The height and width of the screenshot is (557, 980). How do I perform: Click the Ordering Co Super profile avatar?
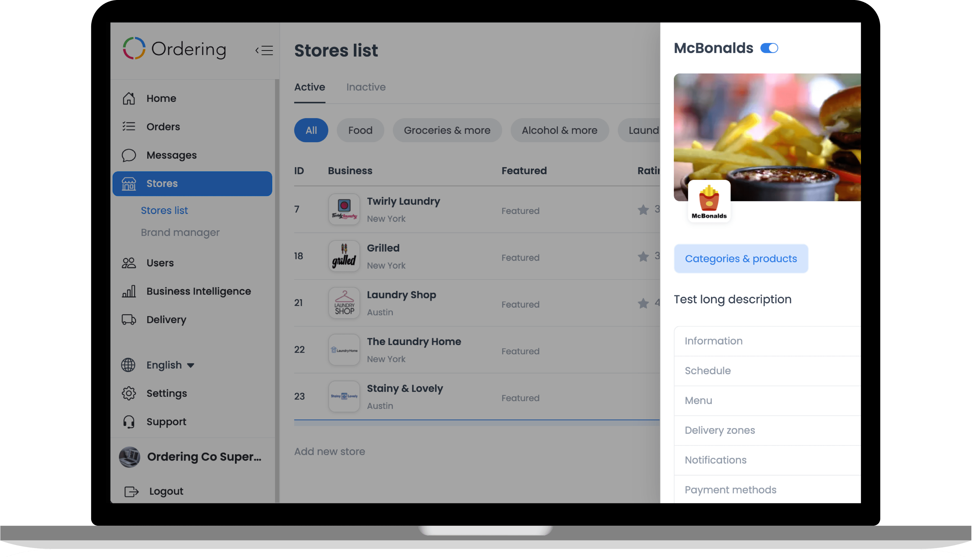(129, 457)
